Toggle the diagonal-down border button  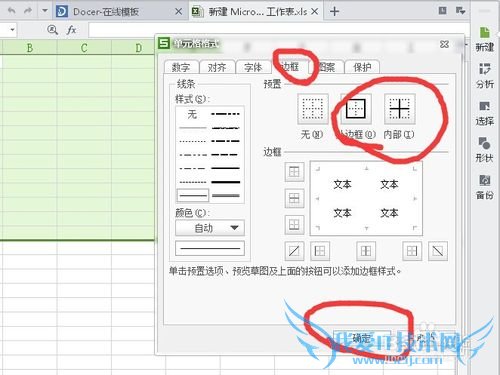[x=438, y=251]
